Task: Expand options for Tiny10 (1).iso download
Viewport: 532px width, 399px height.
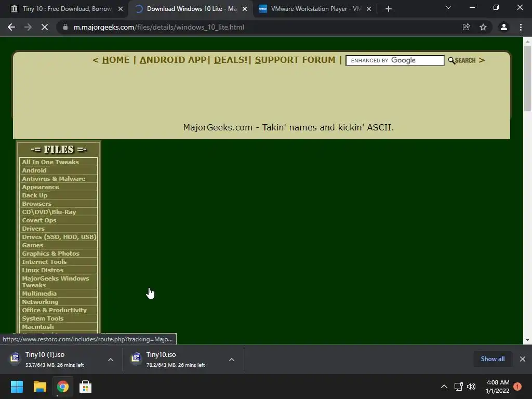Action: [111, 360]
